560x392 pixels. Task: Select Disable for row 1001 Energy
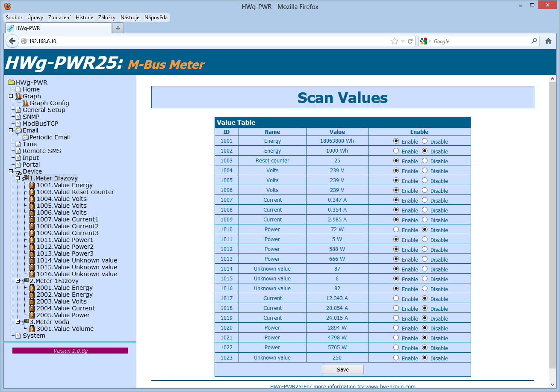(x=424, y=141)
